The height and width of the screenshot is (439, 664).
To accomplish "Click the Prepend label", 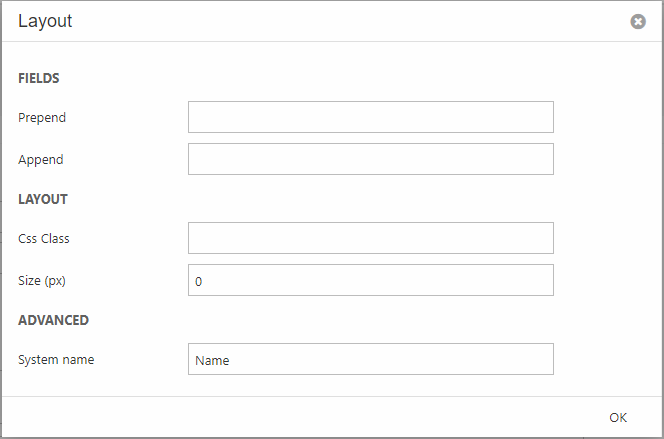I will click(42, 117).
